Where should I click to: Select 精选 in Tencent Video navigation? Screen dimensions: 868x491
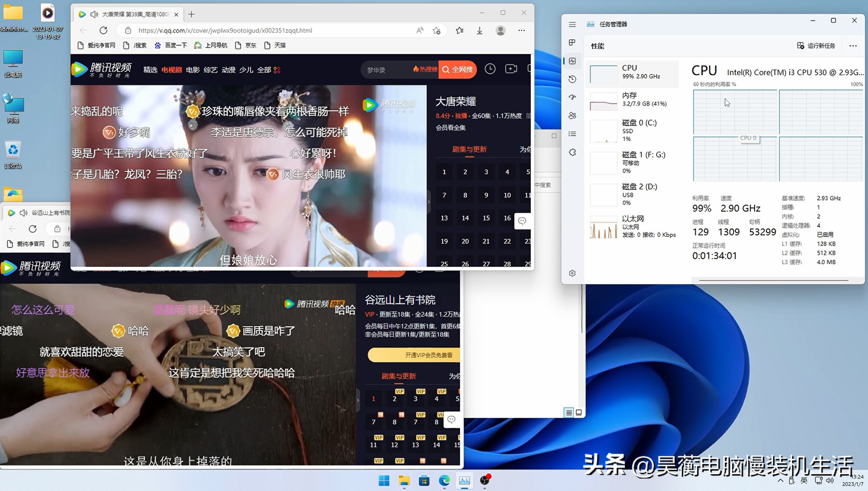tap(150, 70)
